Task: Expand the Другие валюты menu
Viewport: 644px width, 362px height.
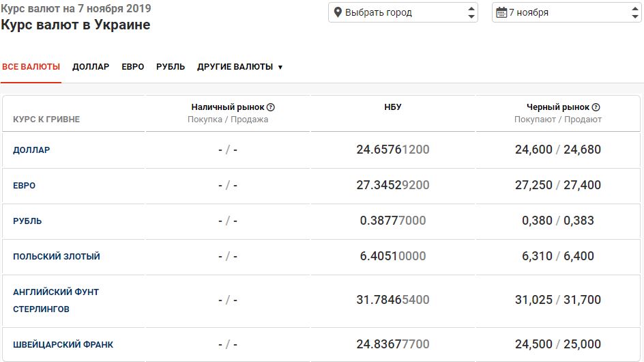Action: click(x=239, y=67)
